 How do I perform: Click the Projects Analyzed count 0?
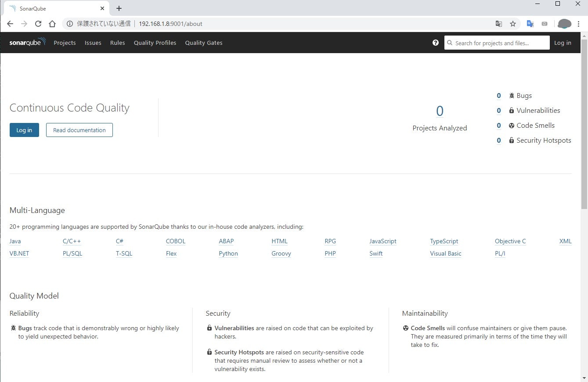pos(440,112)
